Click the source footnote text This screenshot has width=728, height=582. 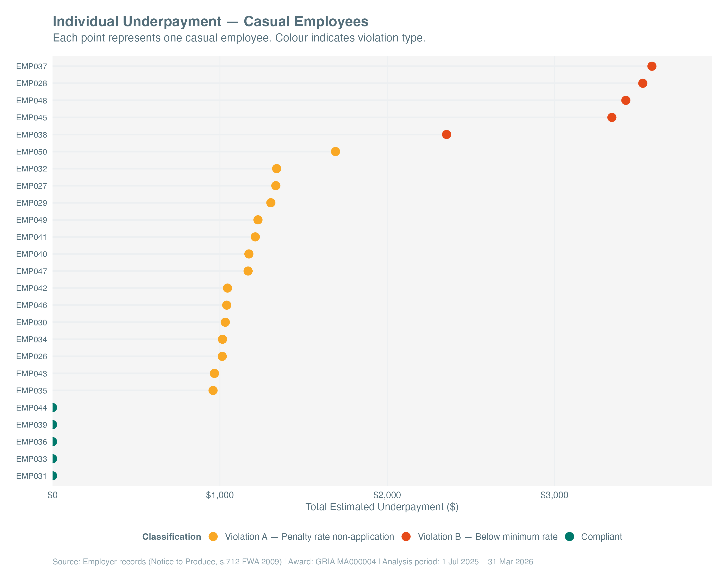292,561
